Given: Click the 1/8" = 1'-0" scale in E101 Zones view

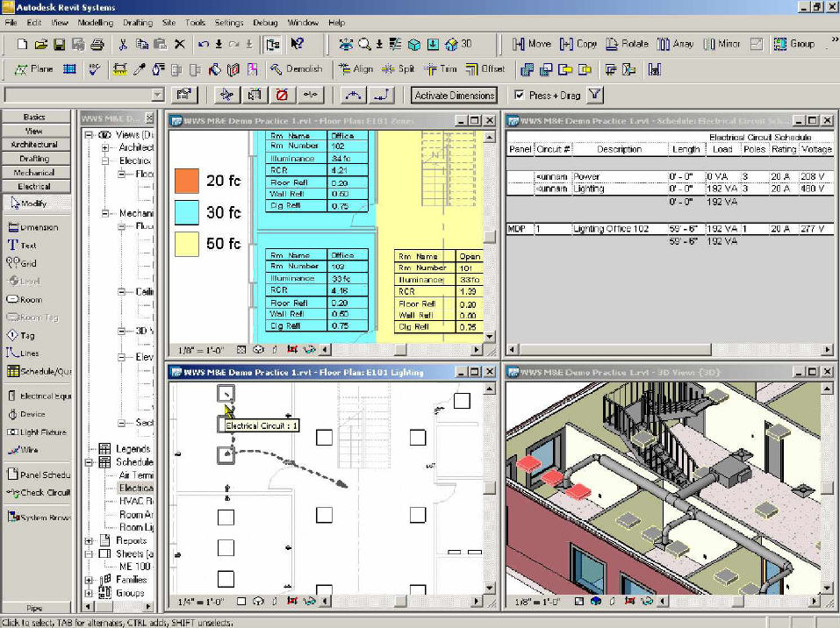Looking at the screenshot, I should [201, 350].
